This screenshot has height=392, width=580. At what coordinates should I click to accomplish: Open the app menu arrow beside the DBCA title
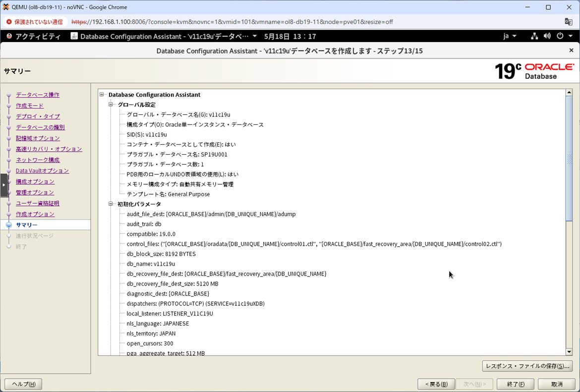click(x=254, y=36)
